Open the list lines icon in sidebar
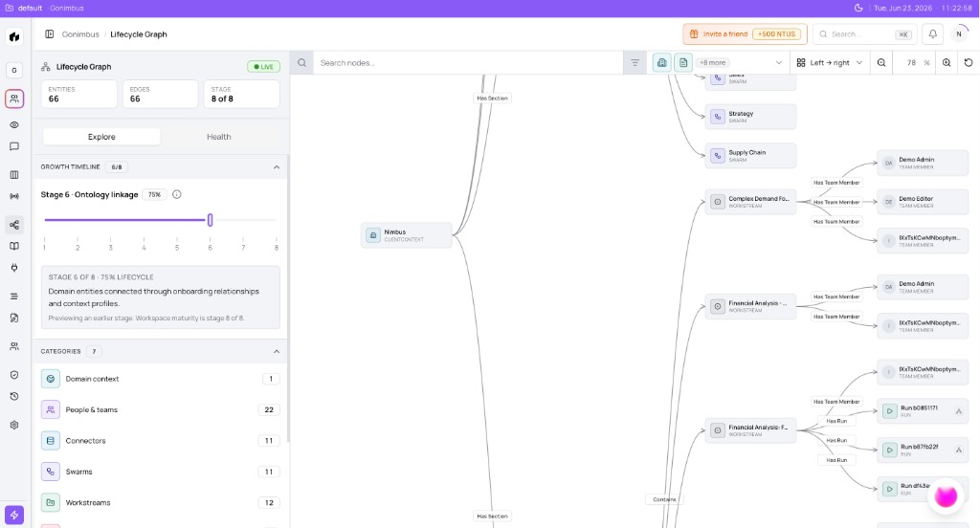The image size is (980, 528). (x=14, y=297)
